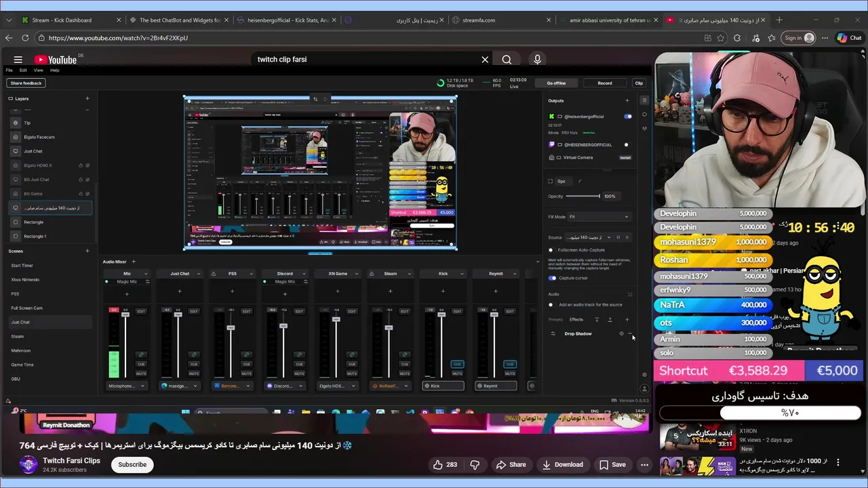
Task: Add a new output in Outputs panel
Action: pyautogui.click(x=627, y=100)
